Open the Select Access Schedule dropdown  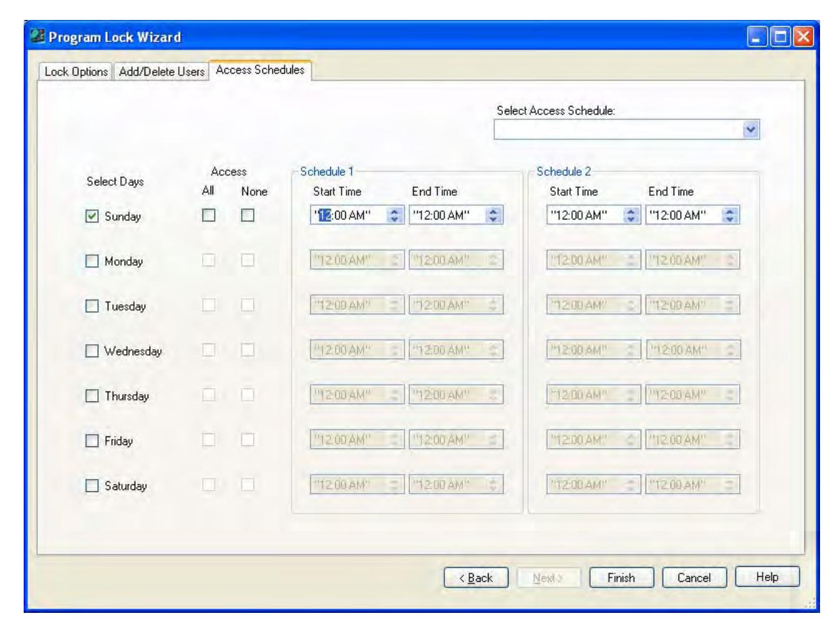click(751, 130)
